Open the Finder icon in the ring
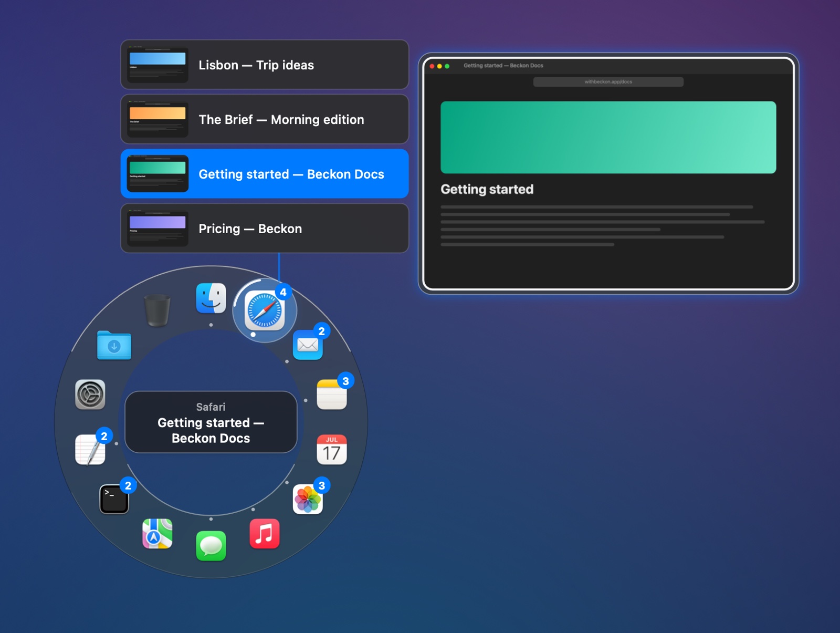Viewport: 840px width, 633px height. pyautogui.click(x=211, y=298)
